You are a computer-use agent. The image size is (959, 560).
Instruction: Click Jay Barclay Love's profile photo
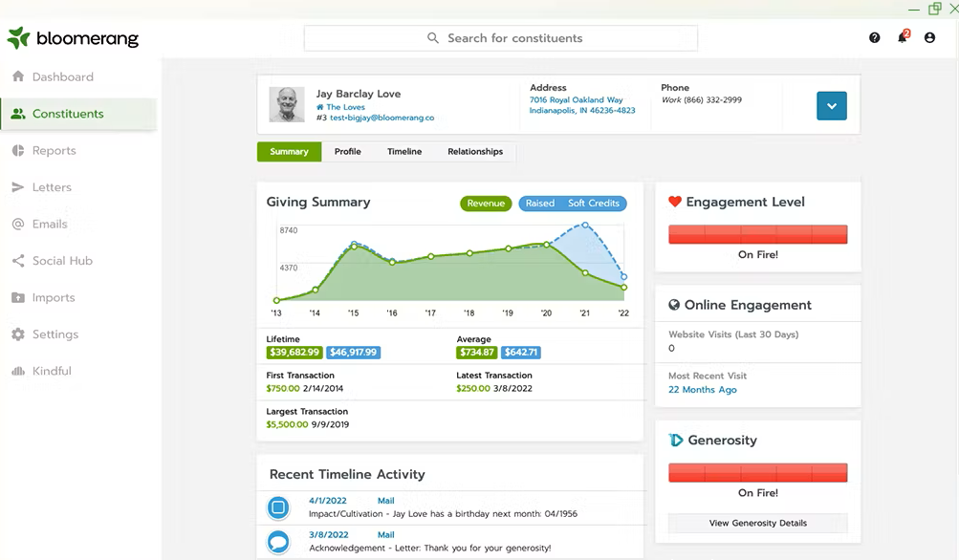(287, 104)
